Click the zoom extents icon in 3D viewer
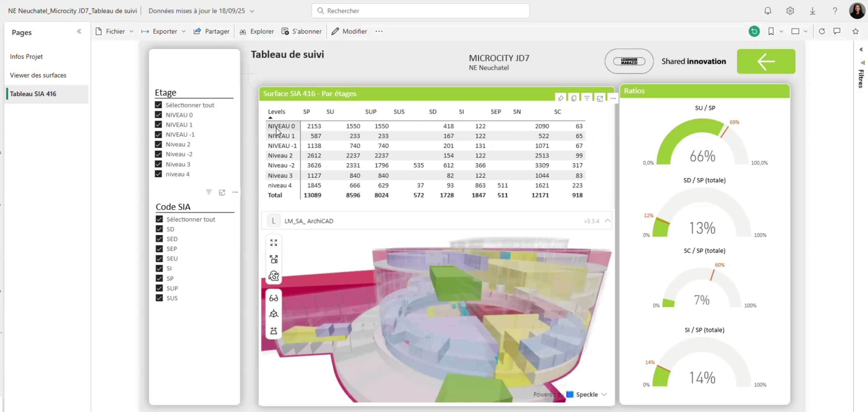Viewport: 868px width, 412px height. point(273,243)
